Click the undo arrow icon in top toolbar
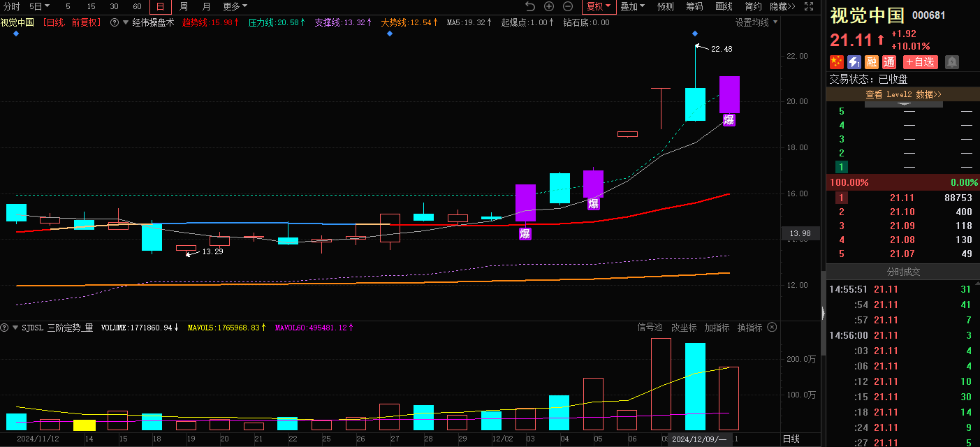This screenshot has width=980, height=447. pos(529,6)
